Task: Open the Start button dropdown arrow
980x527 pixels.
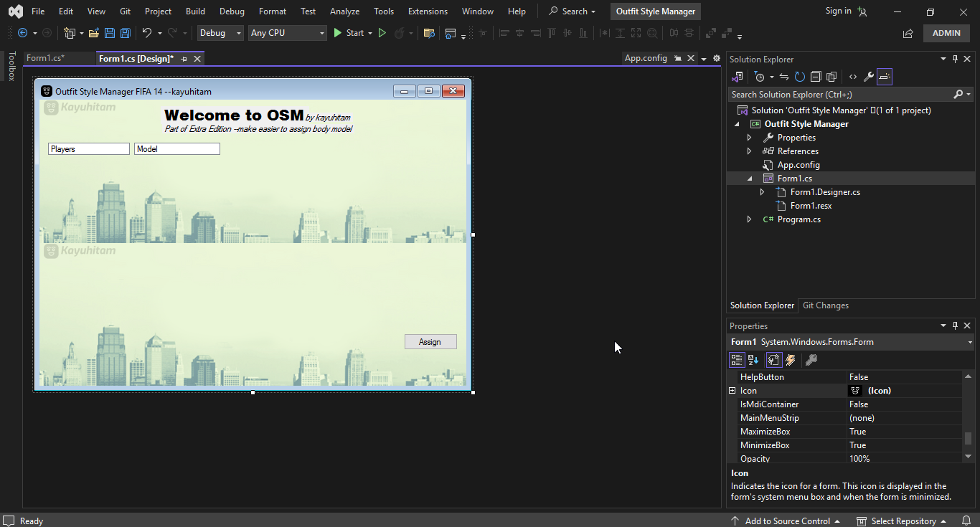Action: coord(370,33)
